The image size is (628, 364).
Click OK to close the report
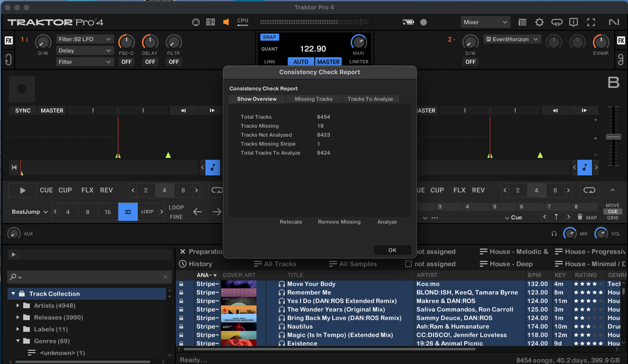pyautogui.click(x=392, y=250)
